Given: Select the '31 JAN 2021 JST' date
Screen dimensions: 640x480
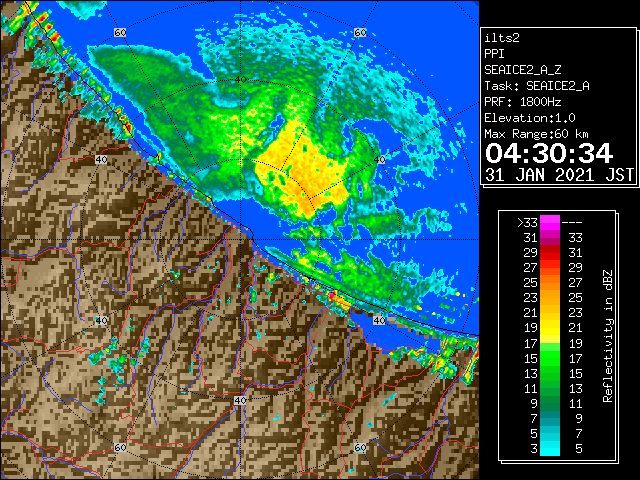Looking at the screenshot, I should [560, 175].
